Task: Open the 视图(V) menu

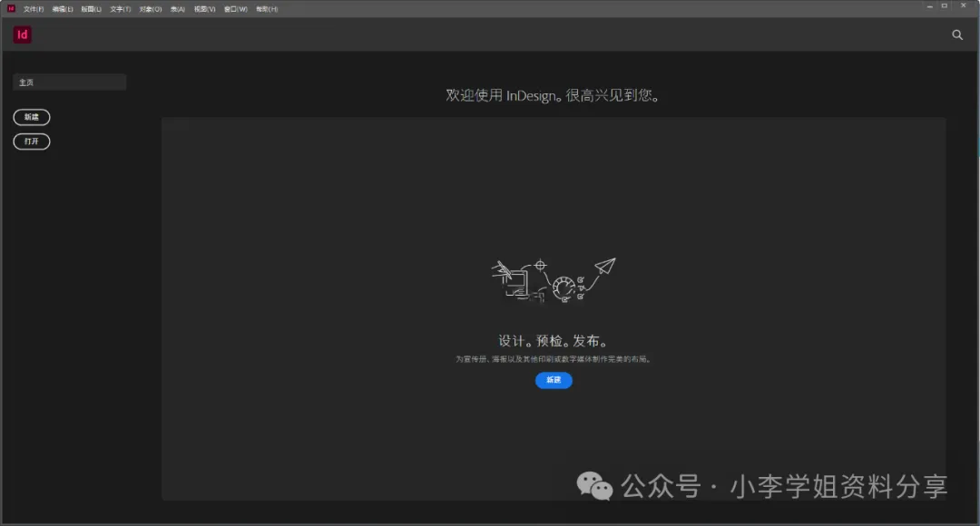Action: pyautogui.click(x=204, y=9)
